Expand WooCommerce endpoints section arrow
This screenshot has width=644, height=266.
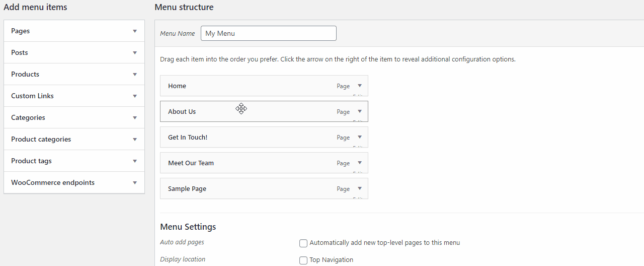pos(135,183)
